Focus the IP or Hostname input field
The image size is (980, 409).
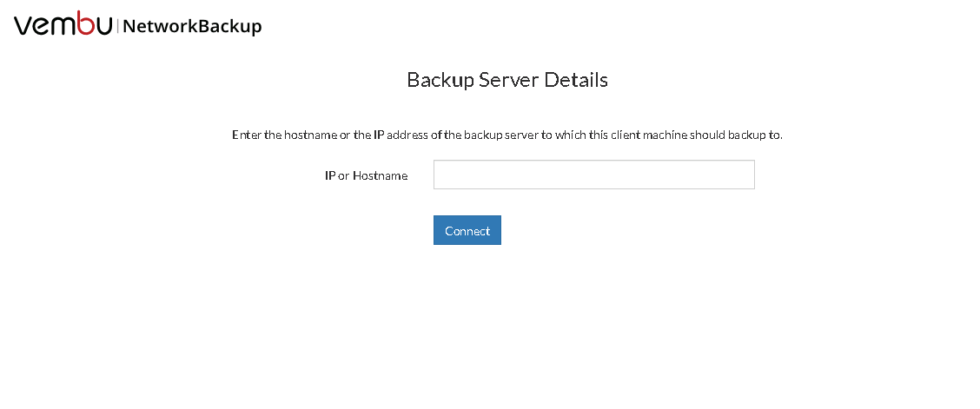593,175
